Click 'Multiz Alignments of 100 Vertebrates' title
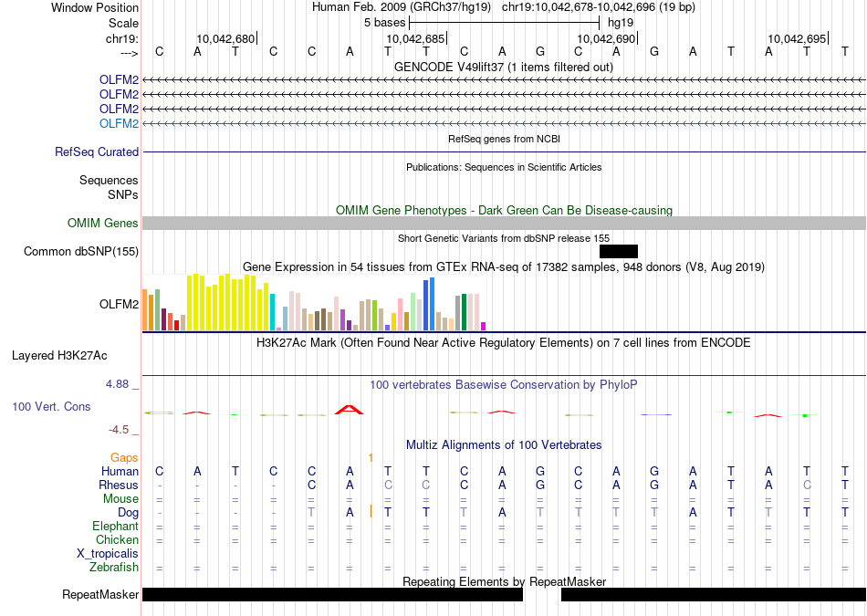Screen dimensions: 867x616 (504, 444)
